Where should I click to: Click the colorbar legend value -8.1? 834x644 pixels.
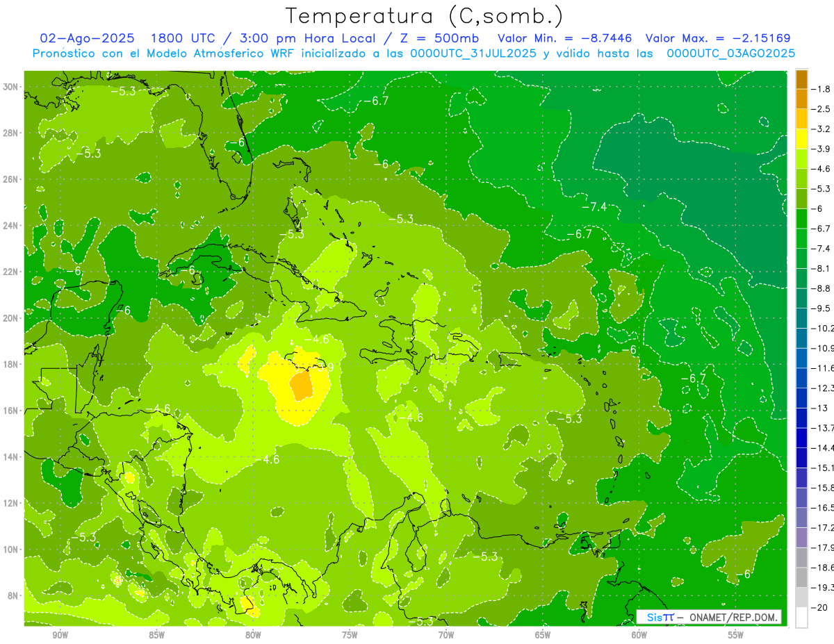point(821,268)
